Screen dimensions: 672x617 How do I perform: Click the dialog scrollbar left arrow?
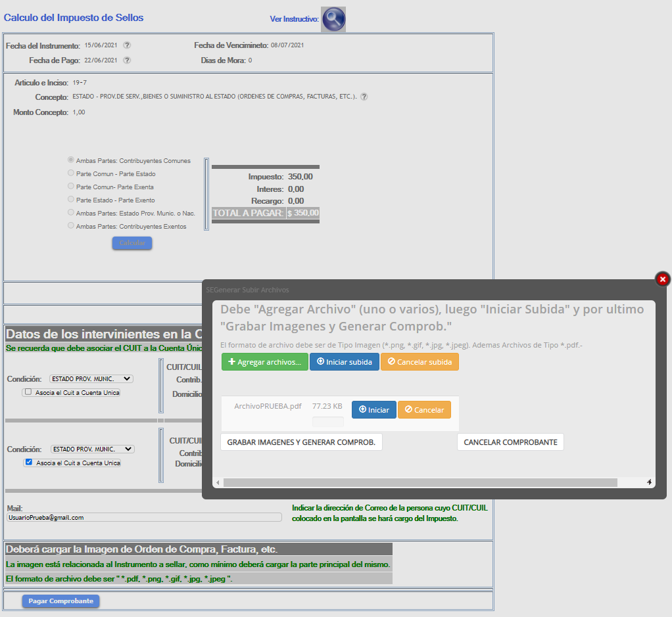tap(218, 482)
